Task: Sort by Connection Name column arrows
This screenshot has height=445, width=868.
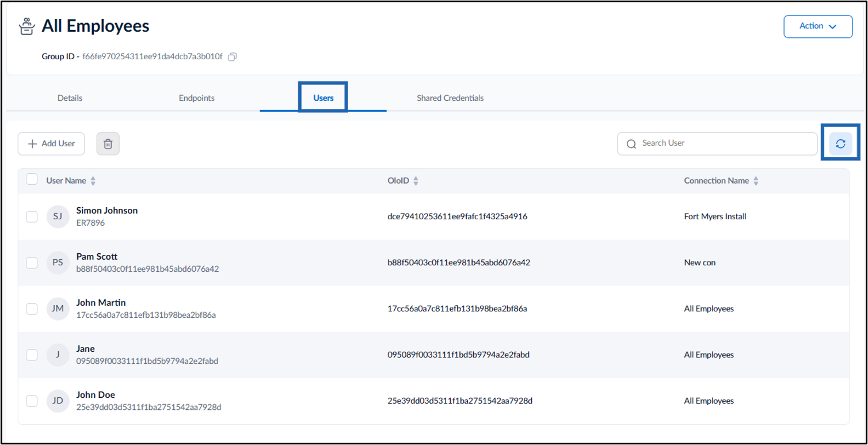Action: pyautogui.click(x=756, y=181)
